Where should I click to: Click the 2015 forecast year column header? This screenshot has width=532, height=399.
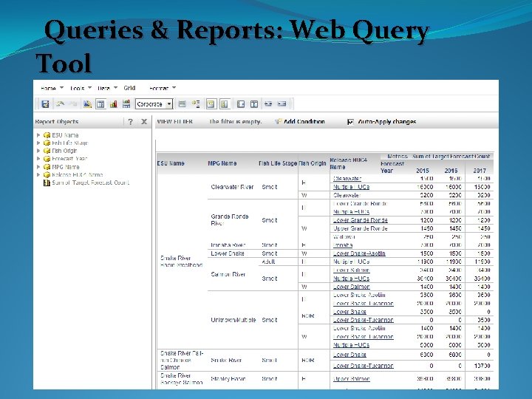coord(423,171)
